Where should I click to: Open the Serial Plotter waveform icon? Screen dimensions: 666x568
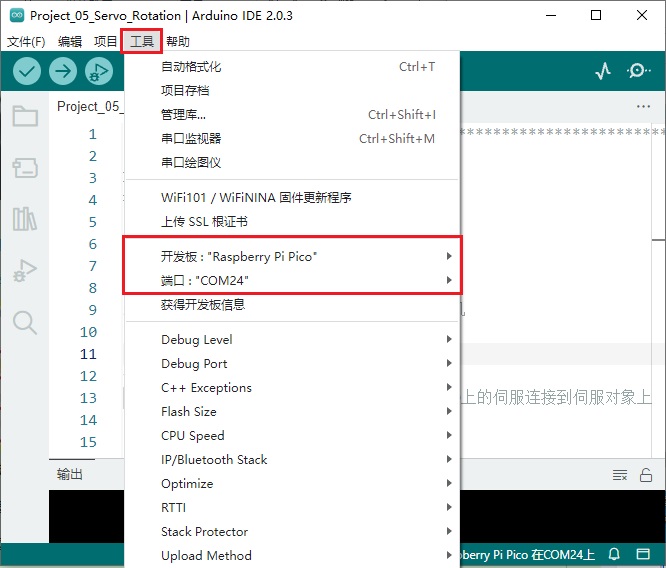[x=603, y=71]
